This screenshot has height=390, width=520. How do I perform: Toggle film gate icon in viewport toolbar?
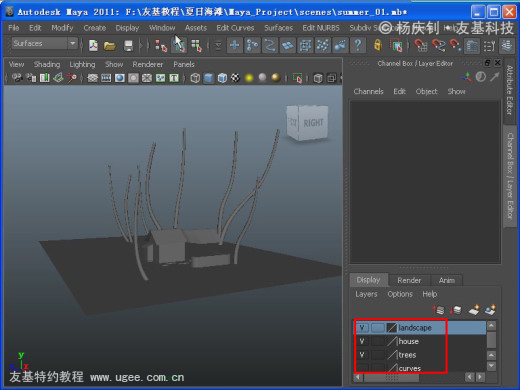click(106, 78)
